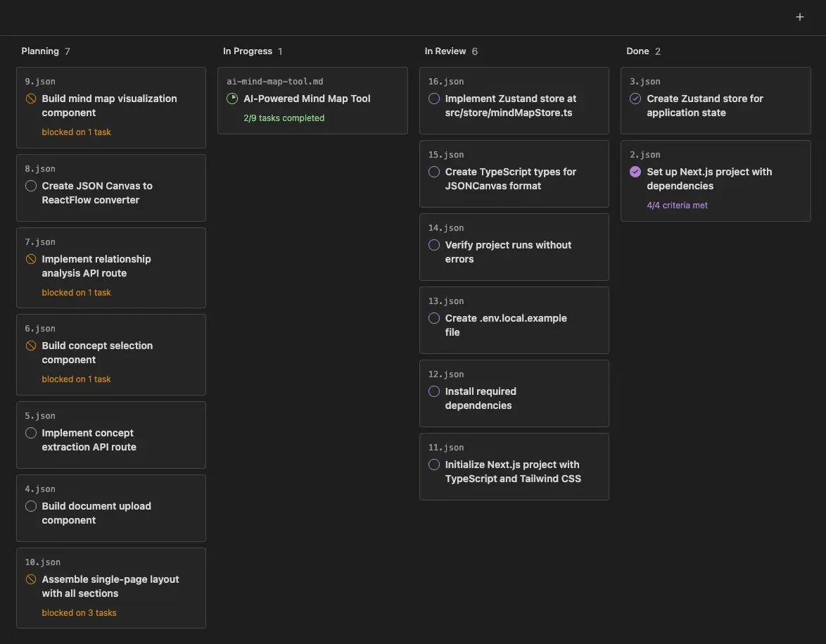Screen dimensions: 826x644
Task: Select the Done column header
Action: [x=637, y=51]
